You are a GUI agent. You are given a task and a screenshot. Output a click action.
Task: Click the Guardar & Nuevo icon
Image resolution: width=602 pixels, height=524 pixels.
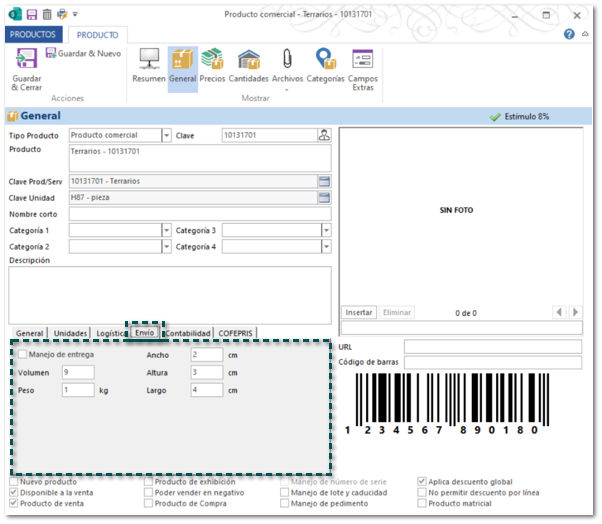pyautogui.click(x=51, y=53)
